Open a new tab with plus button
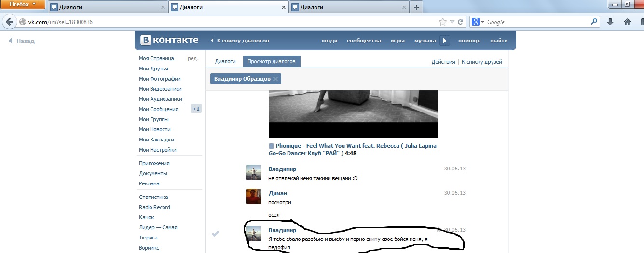 (x=416, y=7)
